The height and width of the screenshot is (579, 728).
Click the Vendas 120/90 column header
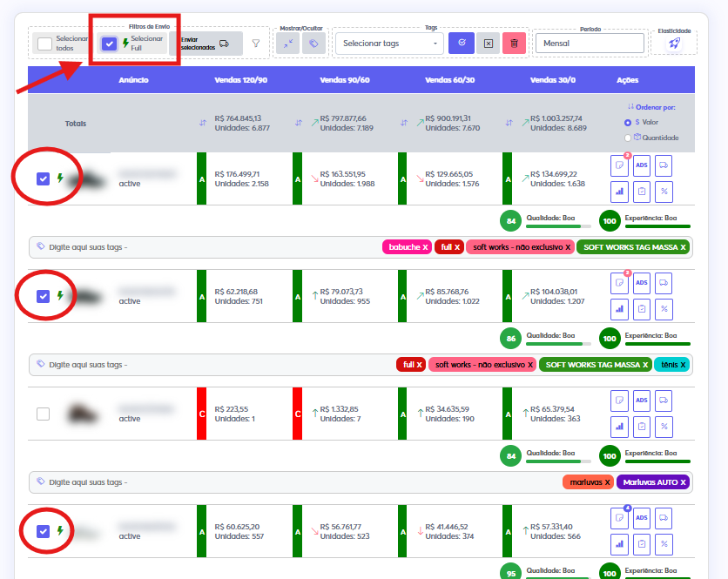point(240,80)
